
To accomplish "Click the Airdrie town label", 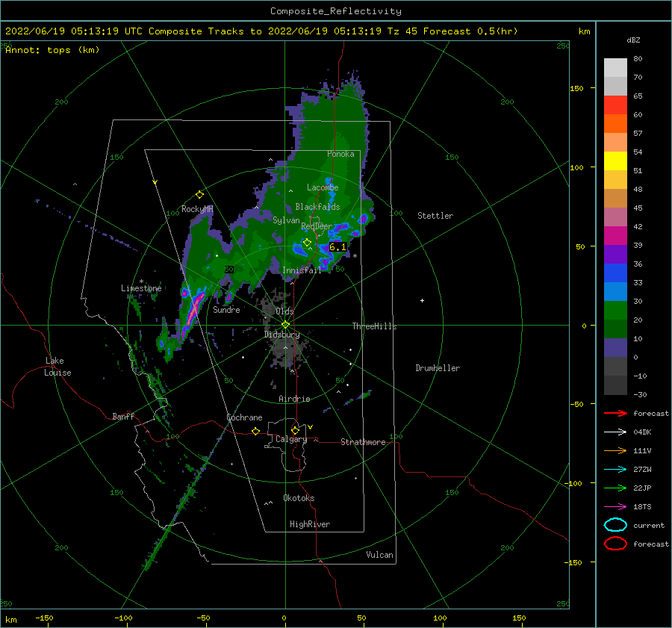I will click(294, 399).
